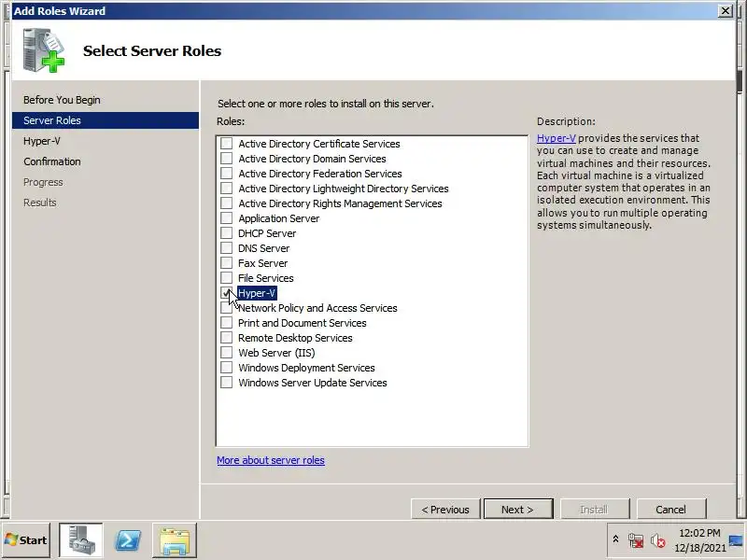This screenshot has height=560, width=747.
Task: Click the muted speaker tray icon
Action: pos(658,540)
